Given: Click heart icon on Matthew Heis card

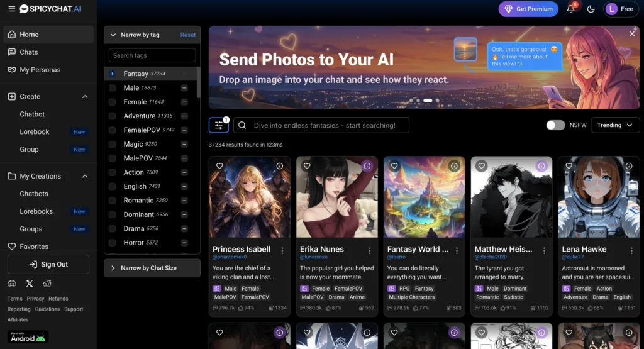Looking at the screenshot, I should pyautogui.click(x=481, y=166).
